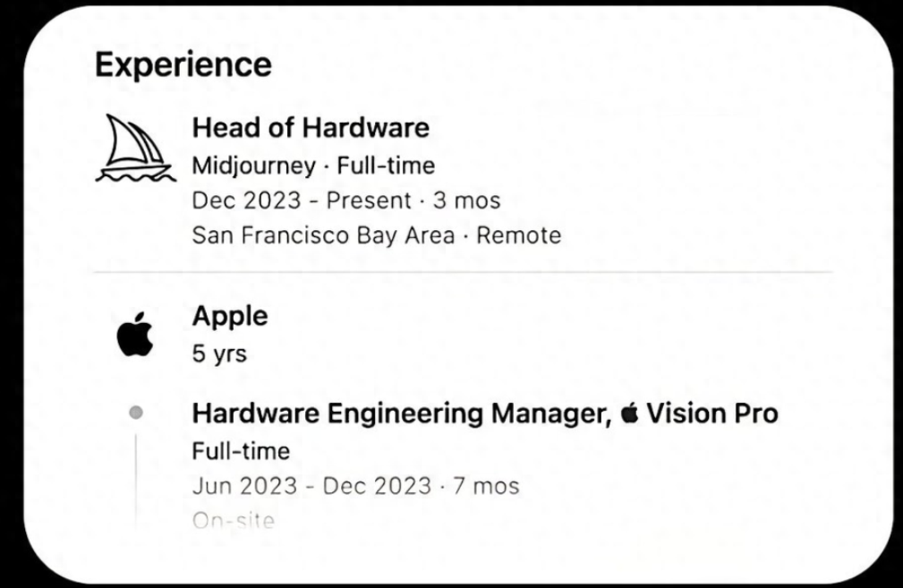Click the 3 mos duration text
The image size is (903, 588).
coord(467,200)
